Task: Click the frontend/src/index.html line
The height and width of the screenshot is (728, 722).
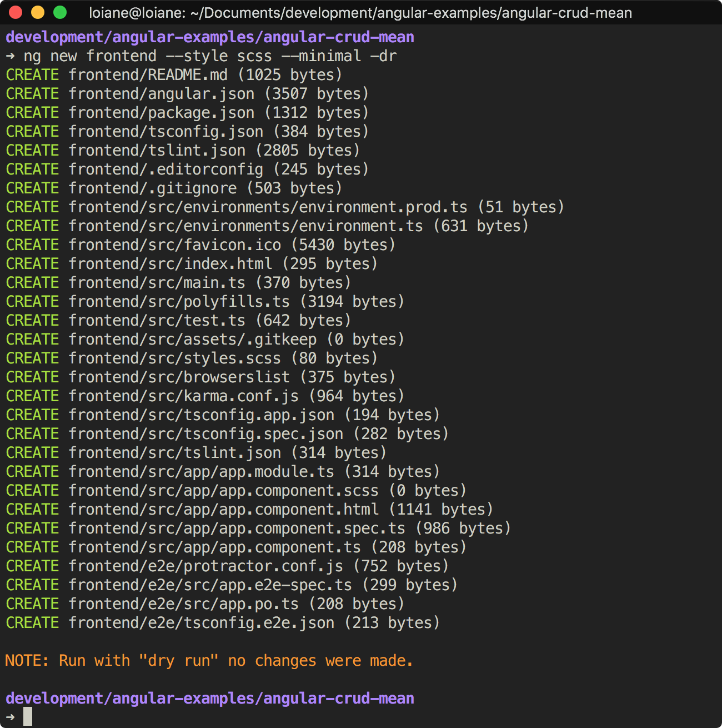Action: pos(192,264)
